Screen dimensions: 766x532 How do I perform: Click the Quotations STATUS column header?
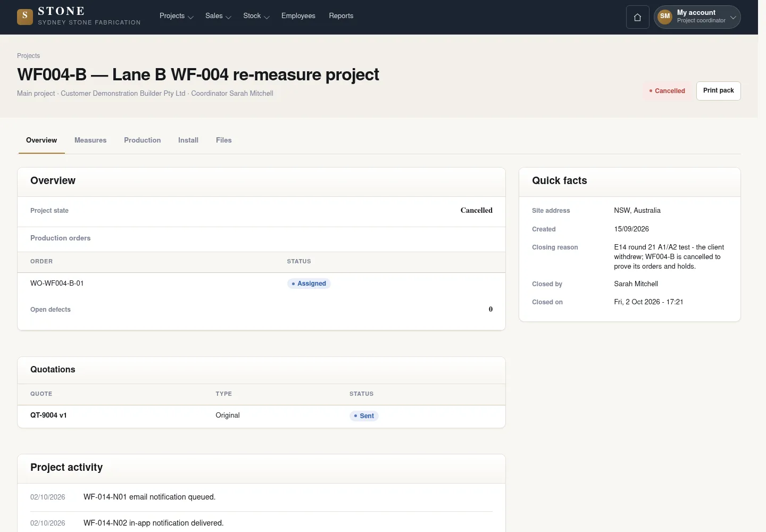click(x=362, y=394)
